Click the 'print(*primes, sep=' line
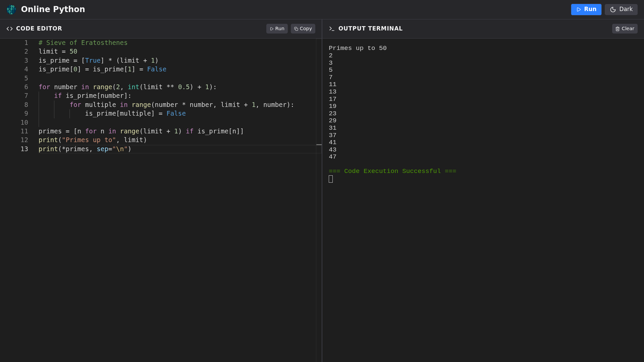Viewport: 644px width, 362px height. click(85, 149)
